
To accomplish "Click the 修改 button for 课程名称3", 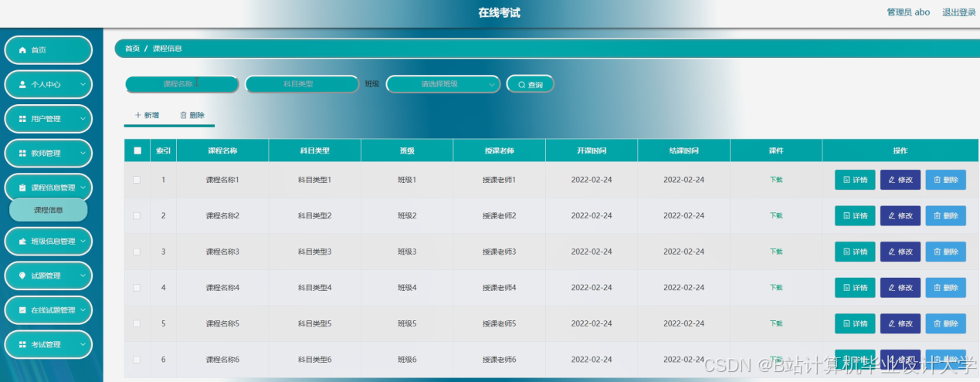I will coord(900,252).
